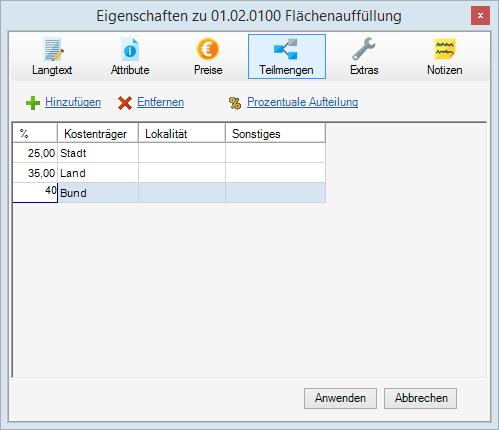Click the Abbrechen button
The width and height of the screenshot is (499, 430).
[x=420, y=398]
